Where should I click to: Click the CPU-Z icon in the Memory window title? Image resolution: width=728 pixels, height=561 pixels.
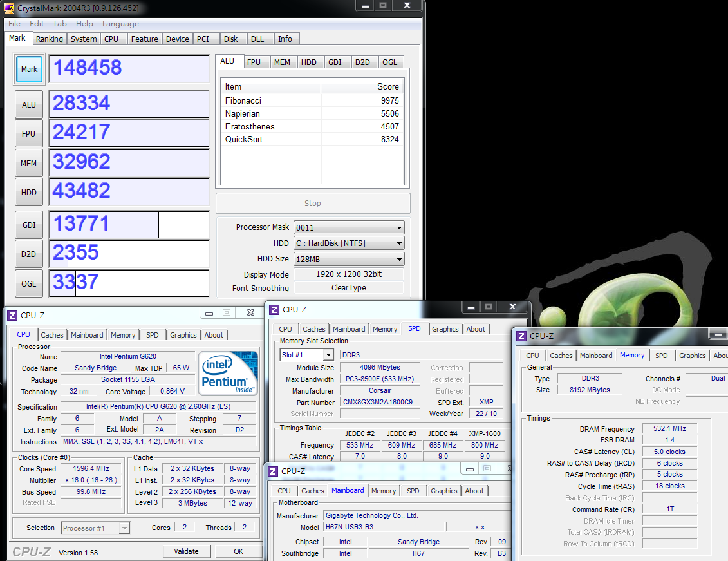521,336
